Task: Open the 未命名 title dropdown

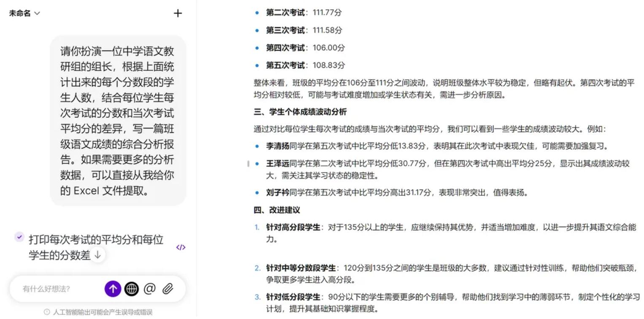Action: pos(24,14)
